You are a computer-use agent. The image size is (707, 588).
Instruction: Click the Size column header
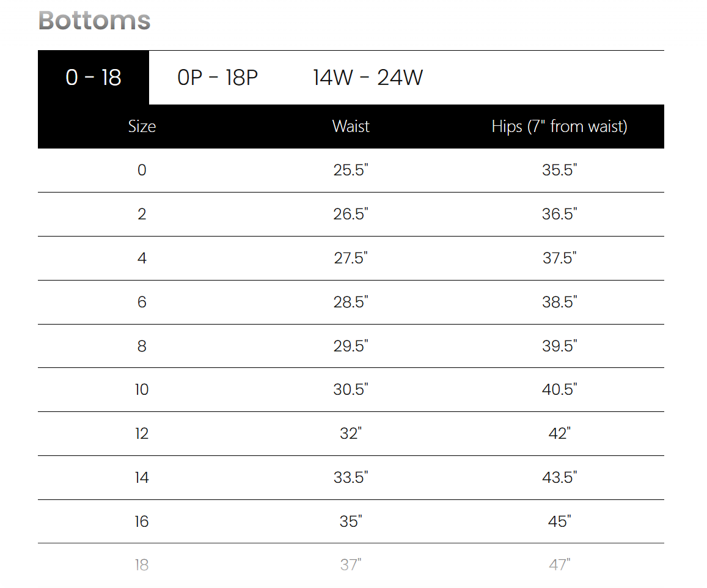(x=142, y=127)
